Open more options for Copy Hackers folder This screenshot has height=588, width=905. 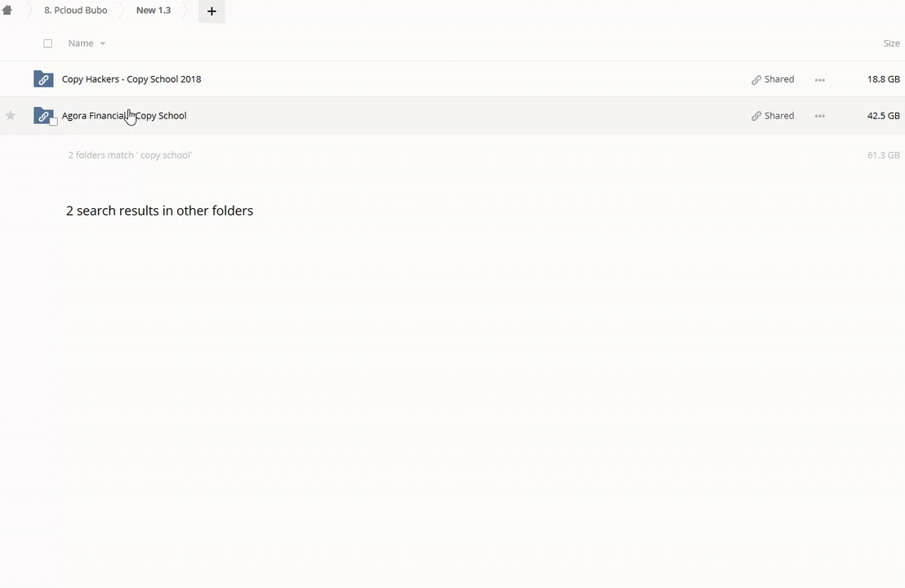819,80
